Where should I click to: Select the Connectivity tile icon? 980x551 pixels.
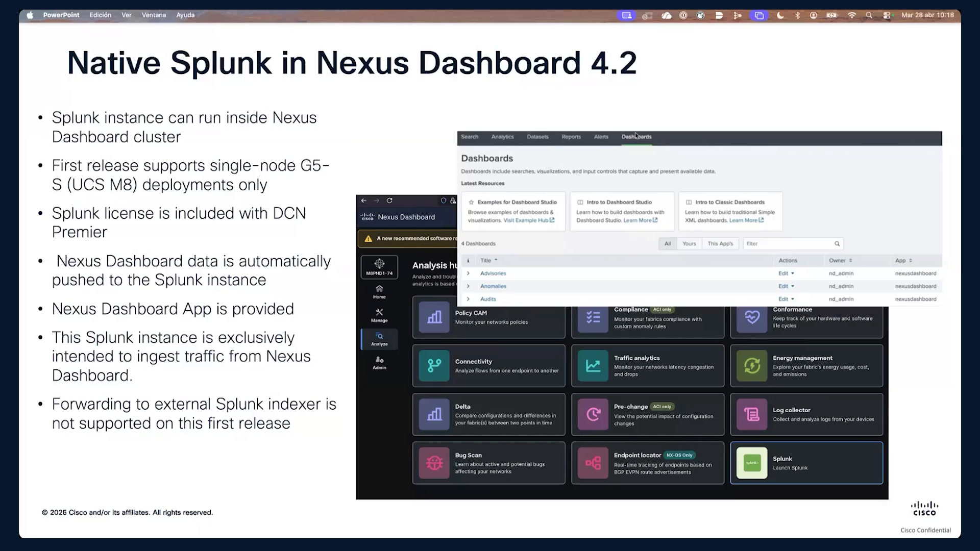(434, 366)
